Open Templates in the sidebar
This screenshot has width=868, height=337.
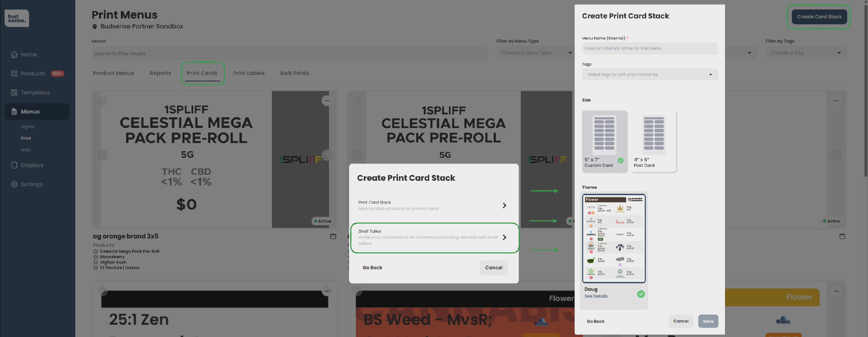click(30, 92)
